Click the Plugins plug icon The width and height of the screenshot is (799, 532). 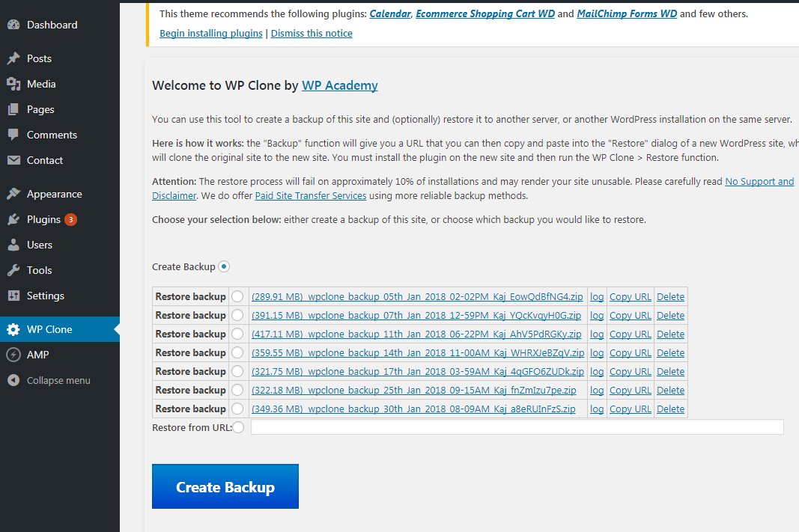click(13, 219)
